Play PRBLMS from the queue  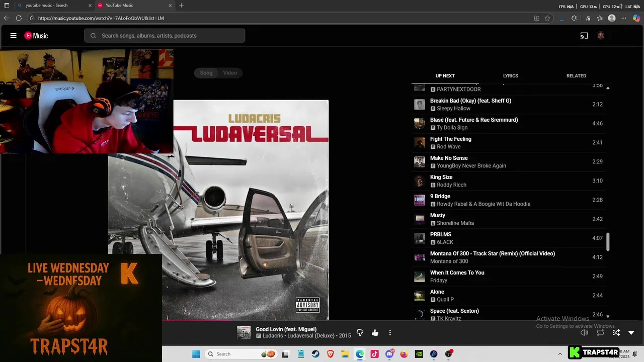[508, 238]
